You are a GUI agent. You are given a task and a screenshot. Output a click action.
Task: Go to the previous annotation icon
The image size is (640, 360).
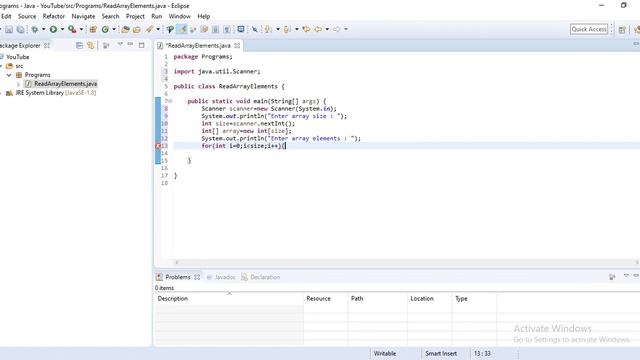click(287, 29)
